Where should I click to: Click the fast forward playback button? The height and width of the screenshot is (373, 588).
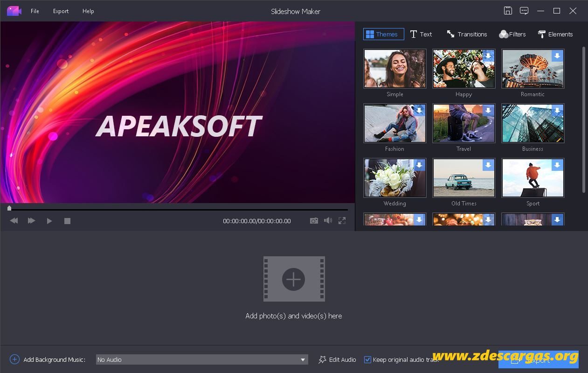[x=31, y=221]
